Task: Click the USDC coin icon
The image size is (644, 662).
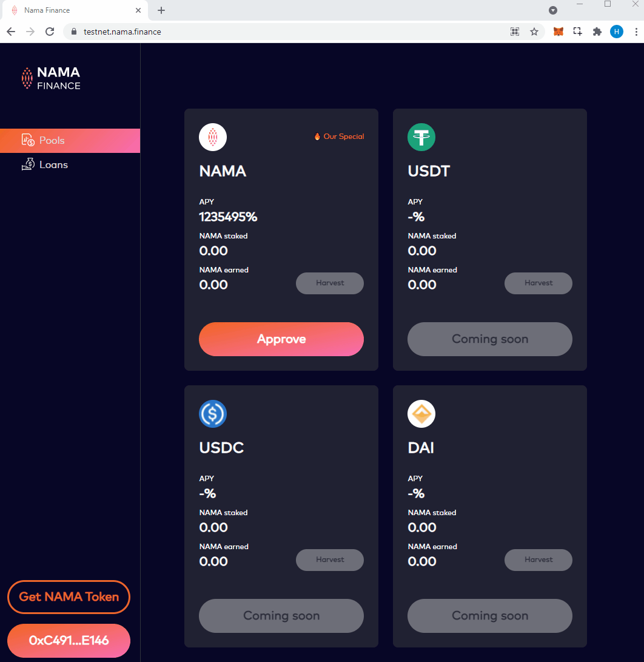Action: (x=213, y=414)
